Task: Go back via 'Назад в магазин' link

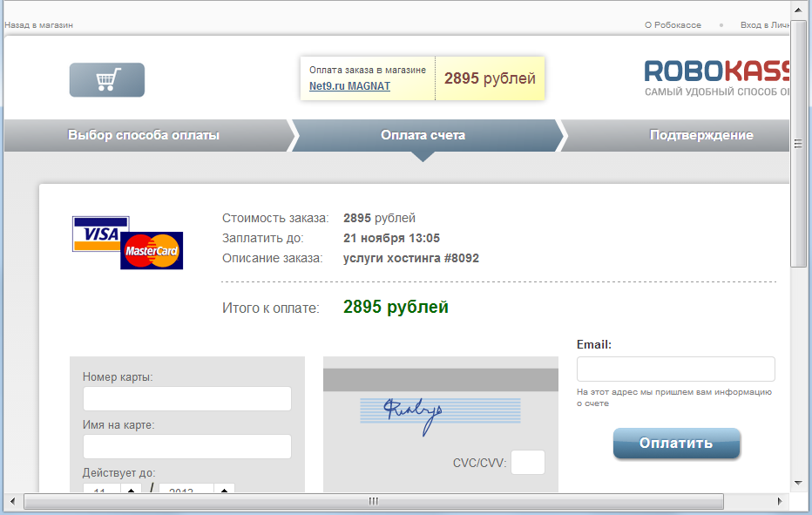Action: pyautogui.click(x=38, y=25)
